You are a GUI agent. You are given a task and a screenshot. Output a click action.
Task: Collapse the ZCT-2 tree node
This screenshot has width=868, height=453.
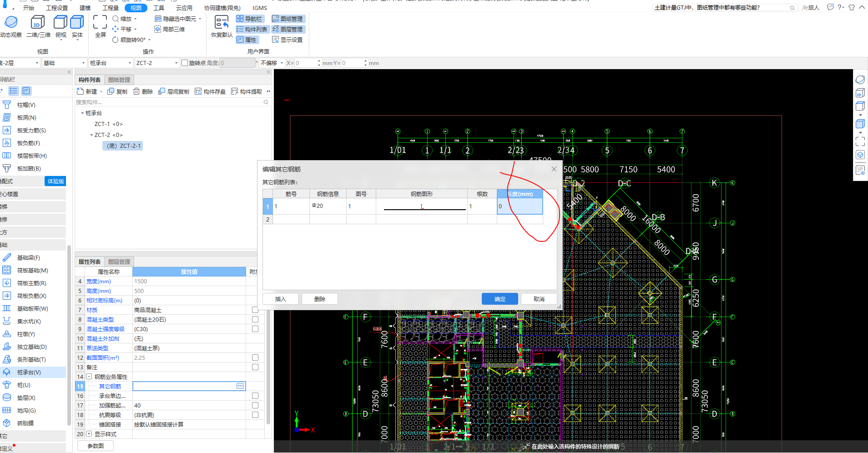[91, 135]
